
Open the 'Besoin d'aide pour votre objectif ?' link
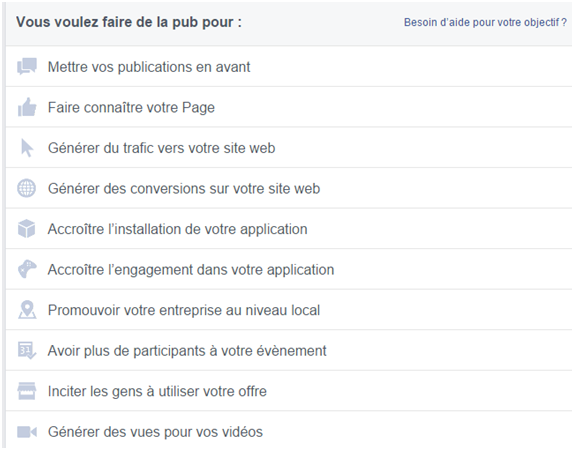click(x=485, y=22)
